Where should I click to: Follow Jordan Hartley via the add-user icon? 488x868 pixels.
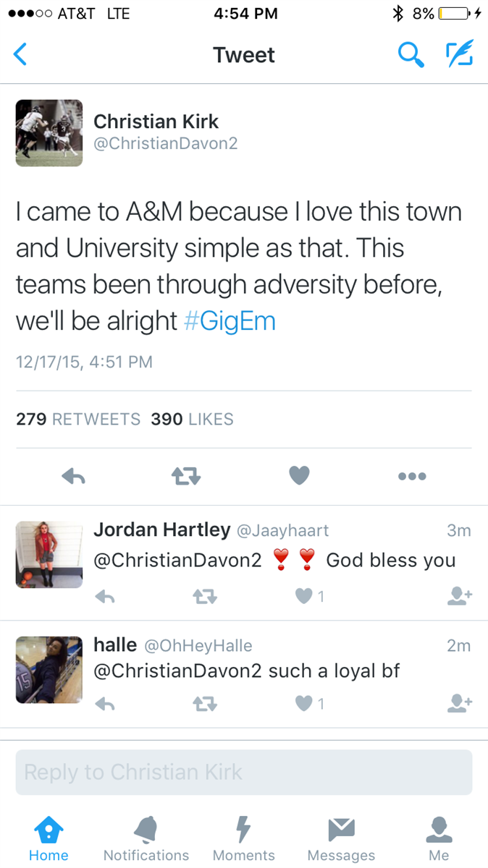tap(460, 595)
